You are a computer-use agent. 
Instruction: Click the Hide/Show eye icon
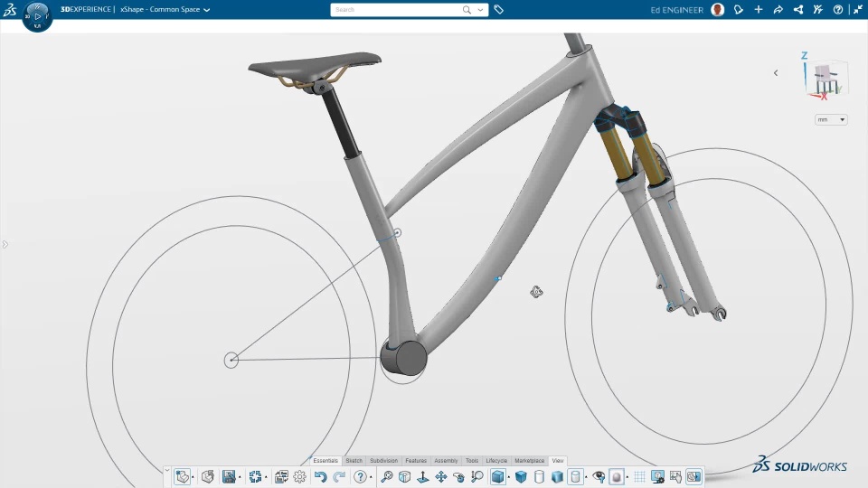pos(599,476)
